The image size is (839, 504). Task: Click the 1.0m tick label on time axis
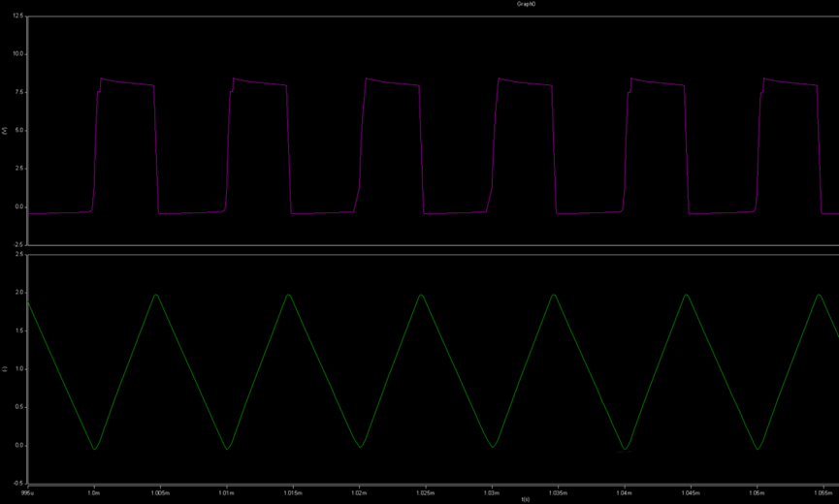point(93,491)
